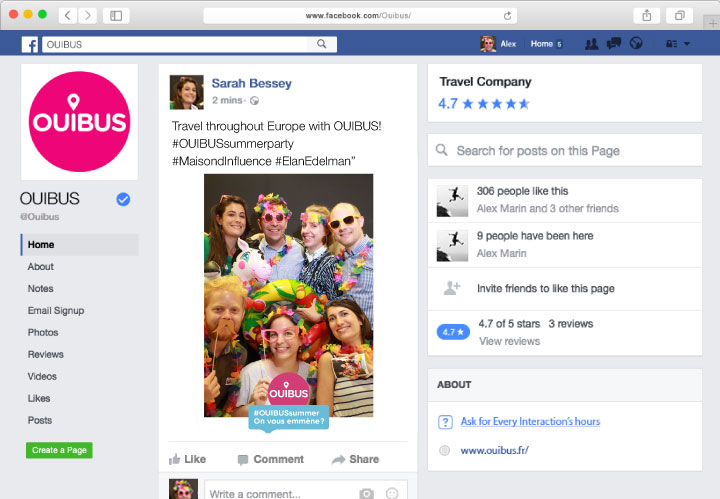Click the thumbnail beside 306 people like this
Viewport: 720px width, 499px height.
click(x=452, y=201)
